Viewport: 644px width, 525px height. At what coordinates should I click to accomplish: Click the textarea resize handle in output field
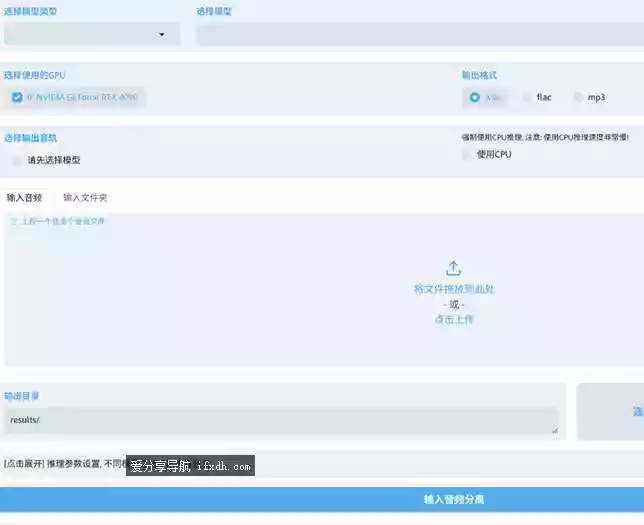tap(555, 431)
